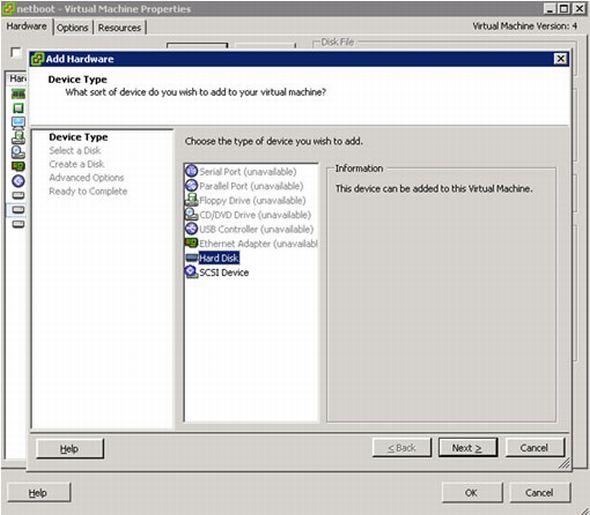
Task: Click the Hard Disk icon in device list
Action: (x=192, y=258)
